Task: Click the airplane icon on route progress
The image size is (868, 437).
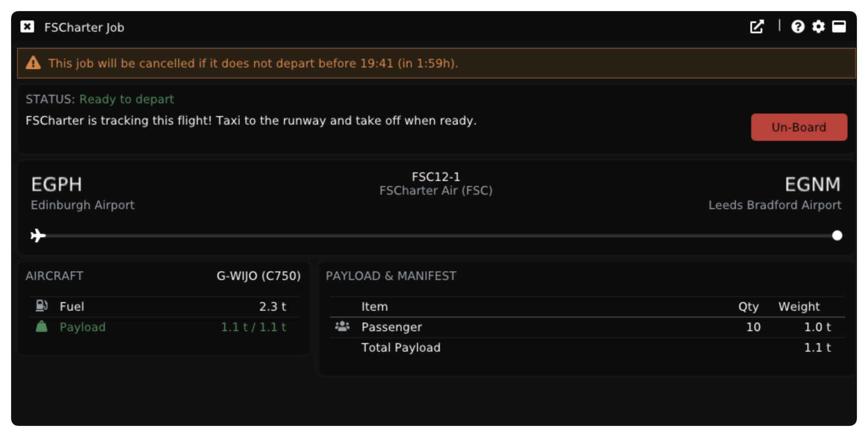Action: point(38,236)
